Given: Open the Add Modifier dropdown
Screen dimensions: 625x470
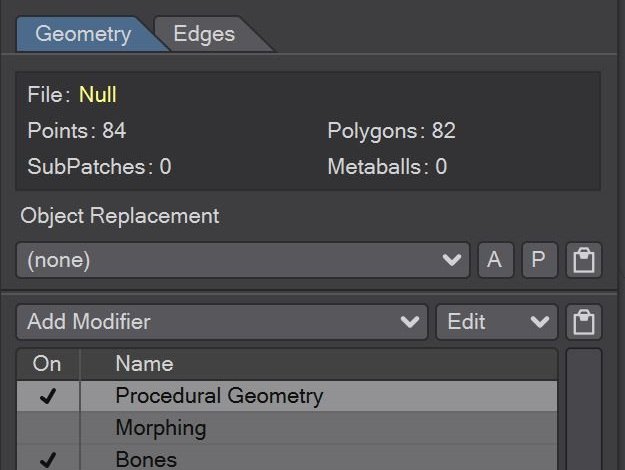Looking at the screenshot, I should coord(222,322).
